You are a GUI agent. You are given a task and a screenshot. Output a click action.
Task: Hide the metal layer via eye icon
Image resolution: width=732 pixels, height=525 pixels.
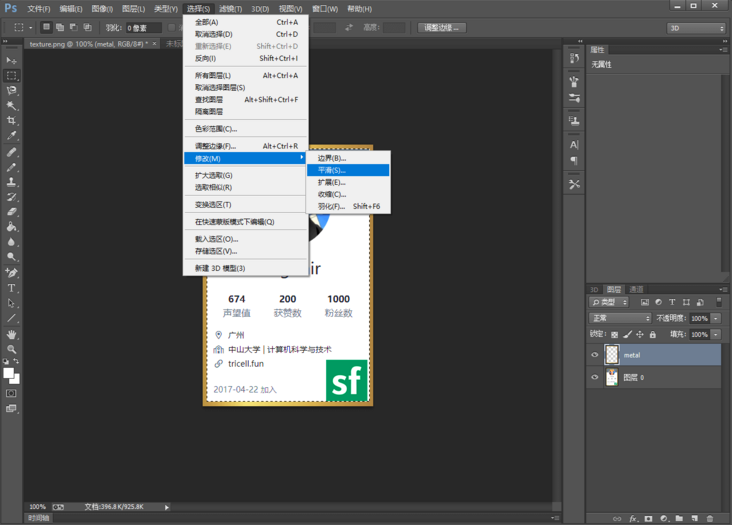point(595,355)
